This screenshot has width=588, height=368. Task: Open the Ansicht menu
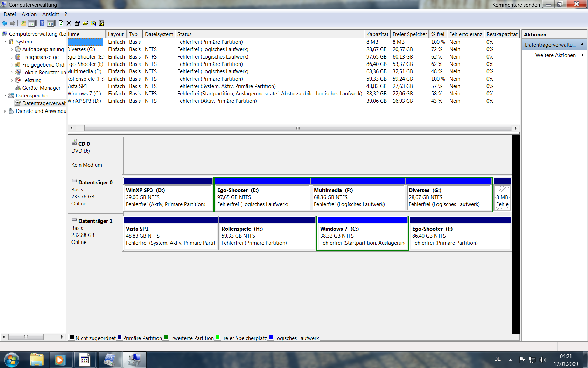[x=51, y=14]
